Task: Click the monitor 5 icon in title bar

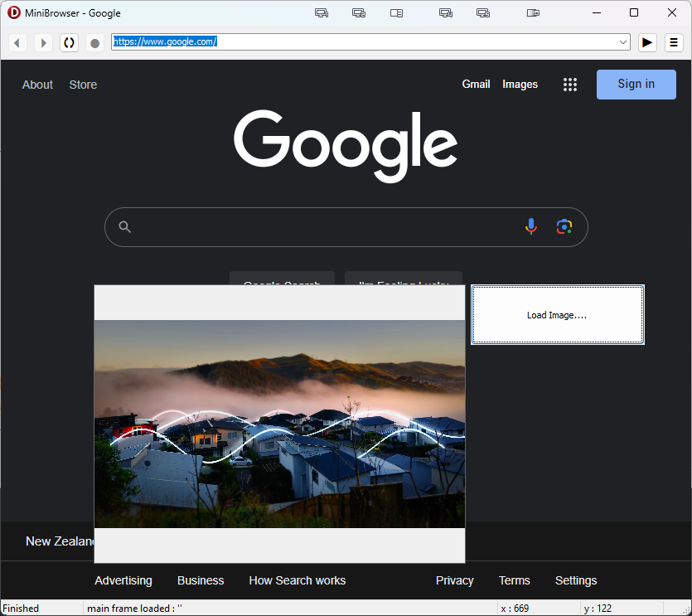Action: tap(483, 12)
